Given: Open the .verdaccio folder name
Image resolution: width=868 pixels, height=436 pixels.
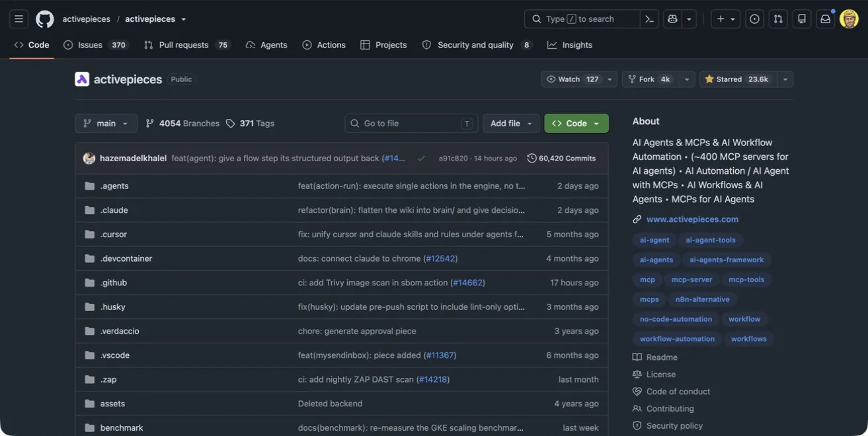Looking at the screenshot, I should tap(120, 331).
